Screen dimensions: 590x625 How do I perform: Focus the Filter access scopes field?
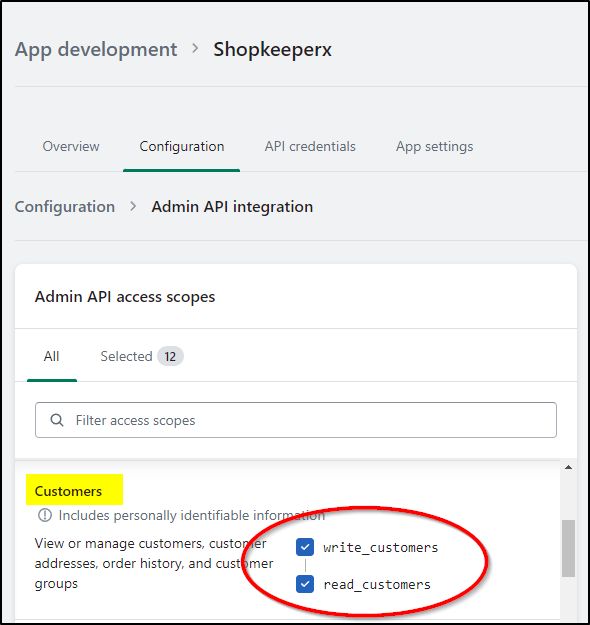pos(296,420)
